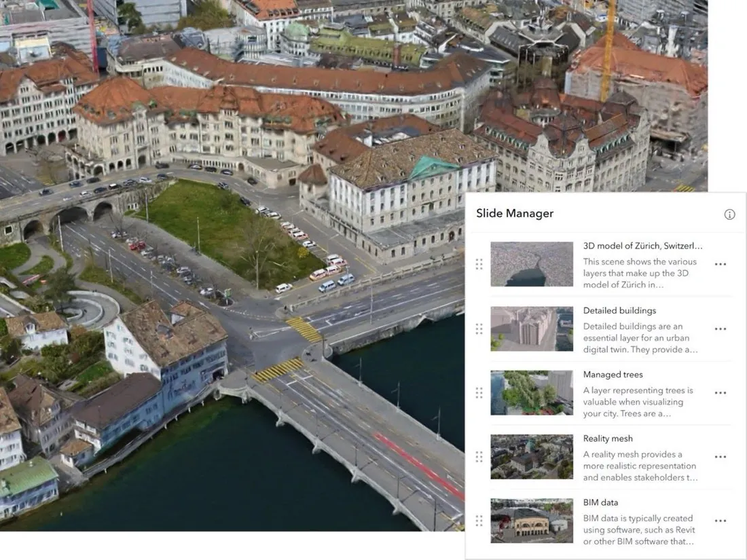Click the 'Detailed buildings' slide title
The width and height of the screenshot is (747, 560).
click(x=619, y=310)
